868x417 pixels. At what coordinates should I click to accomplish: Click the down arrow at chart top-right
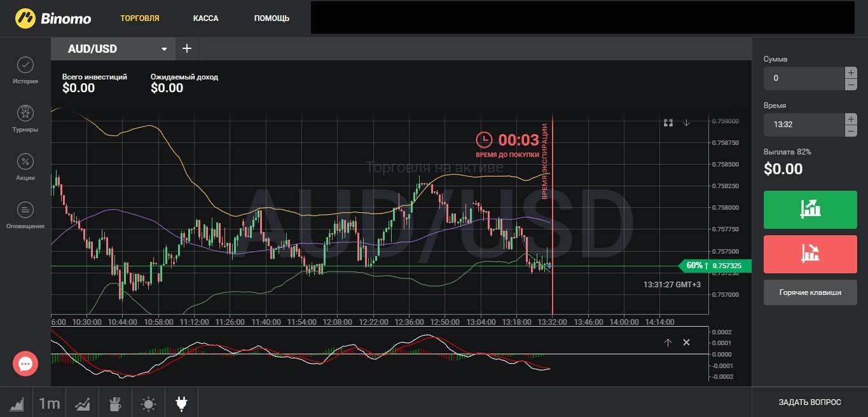686,123
